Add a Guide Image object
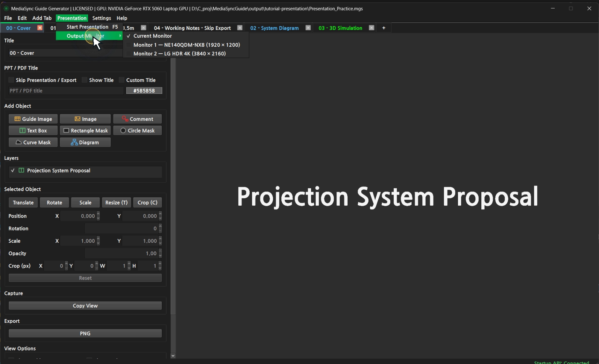 [33, 119]
